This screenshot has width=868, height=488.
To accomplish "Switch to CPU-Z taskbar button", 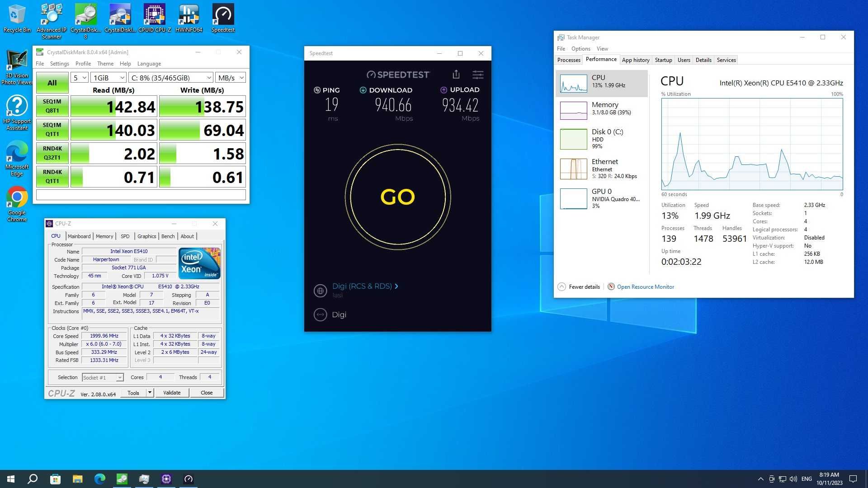I will pyautogui.click(x=166, y=479).
